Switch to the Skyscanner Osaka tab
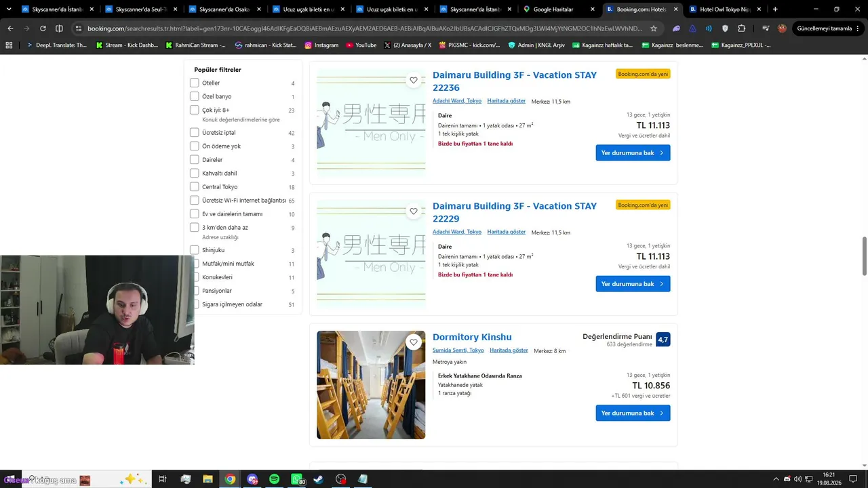Image resolution: width=868 pixels, height=488 pixels. tap(224, 9)
